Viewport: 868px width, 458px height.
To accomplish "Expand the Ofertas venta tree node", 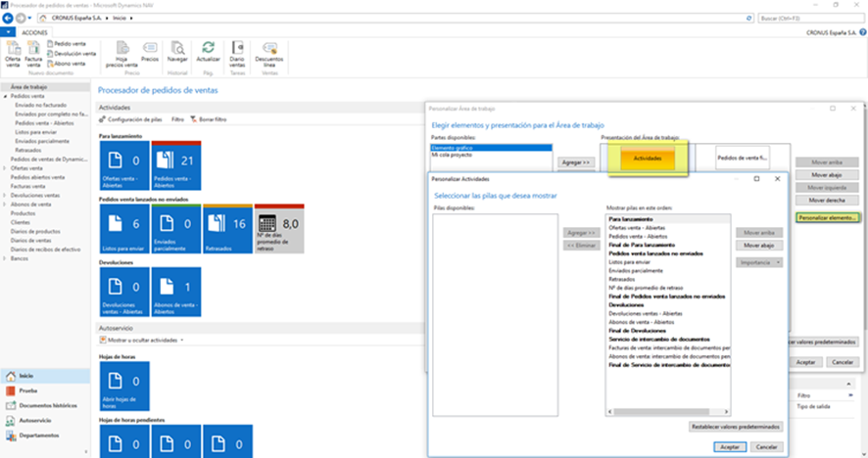I will [6, 168].
